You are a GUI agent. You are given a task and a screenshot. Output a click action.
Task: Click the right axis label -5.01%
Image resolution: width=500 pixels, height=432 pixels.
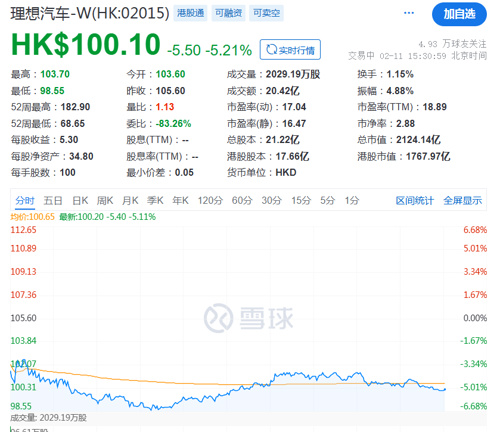[x=473, y=387]
